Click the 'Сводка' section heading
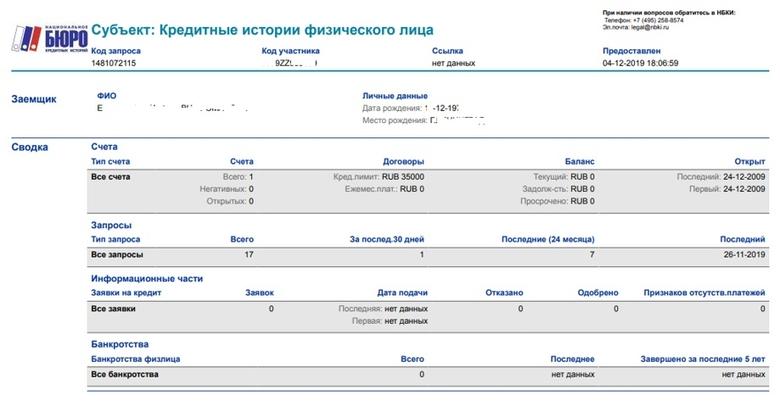The image size is (780, 401). point(30,147)
